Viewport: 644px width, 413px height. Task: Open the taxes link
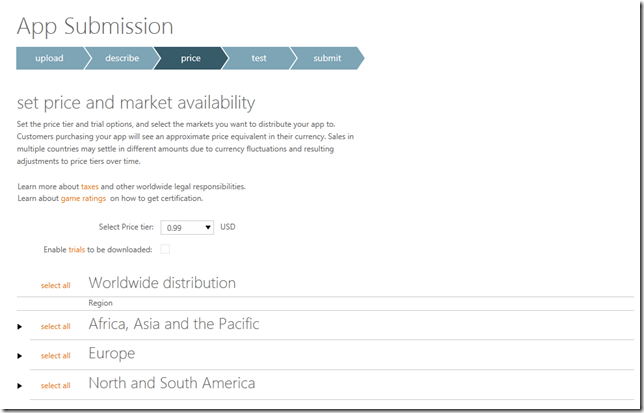(90, 186)
